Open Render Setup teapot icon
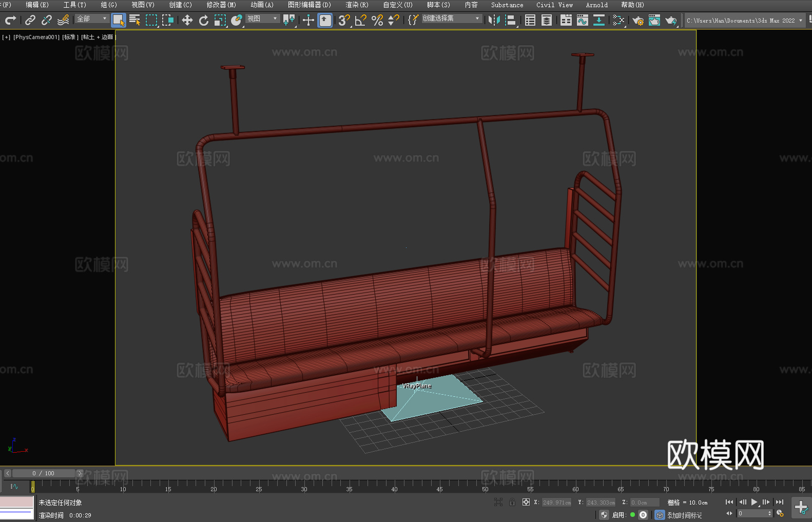Screen dimensions: 812x522 click(638, 20)
